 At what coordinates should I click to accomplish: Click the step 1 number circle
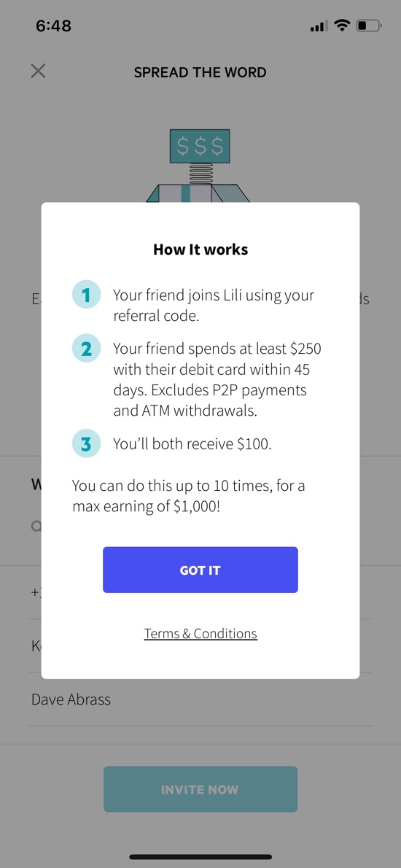(x=86, y=295)
